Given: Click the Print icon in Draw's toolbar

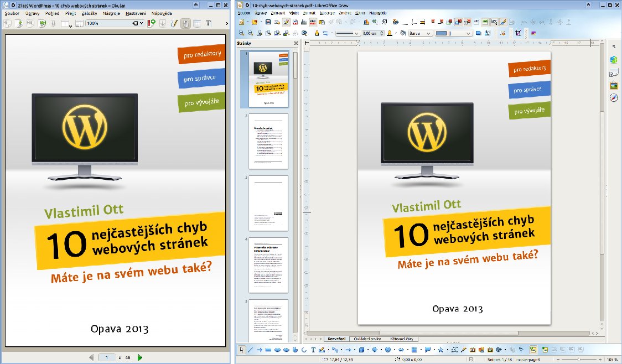Looking at the screenshot, I should click(303, 22).
